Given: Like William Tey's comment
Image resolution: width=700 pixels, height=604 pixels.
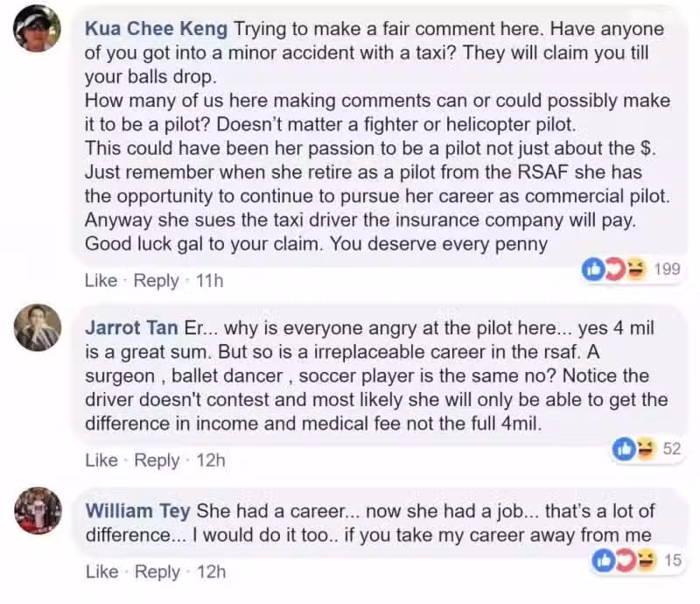Looking at the screenshot, I should pos(101,572).
